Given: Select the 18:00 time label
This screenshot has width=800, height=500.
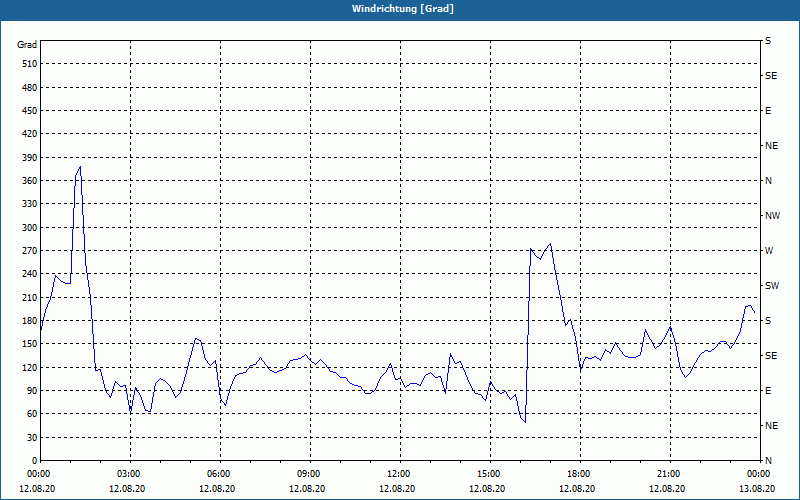Looking at the screenshot, I should [580, 474].
